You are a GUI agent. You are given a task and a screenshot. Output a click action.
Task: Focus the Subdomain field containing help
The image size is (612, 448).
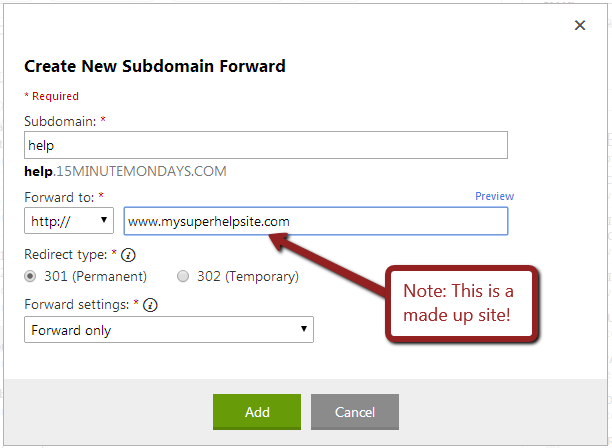[266, 145]
